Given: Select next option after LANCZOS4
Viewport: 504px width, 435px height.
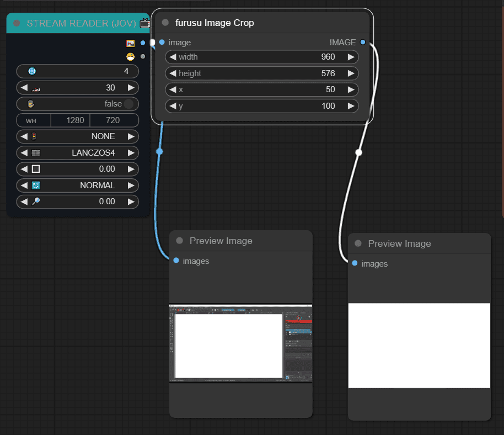Looking at the screenshot, I should click(x=131, y=153).
